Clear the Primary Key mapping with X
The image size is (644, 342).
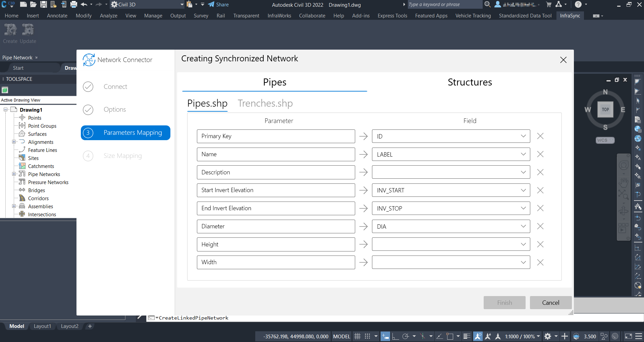pos(540,136)
